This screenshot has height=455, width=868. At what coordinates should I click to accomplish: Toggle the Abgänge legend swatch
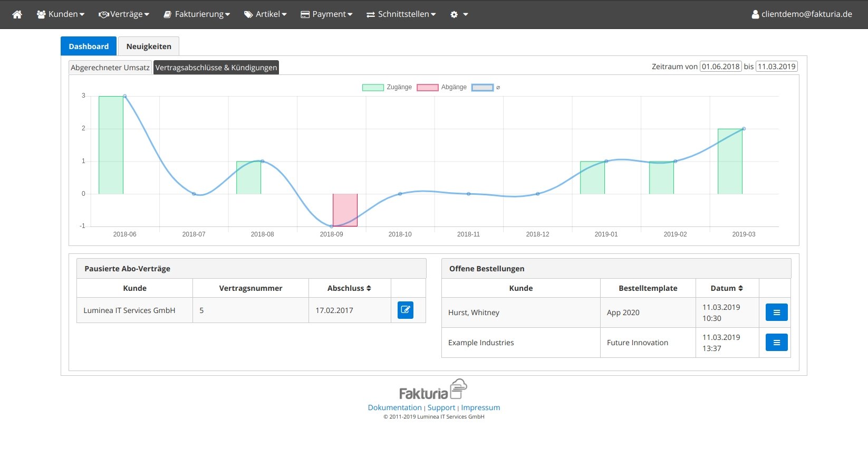[x=428, y=88]
